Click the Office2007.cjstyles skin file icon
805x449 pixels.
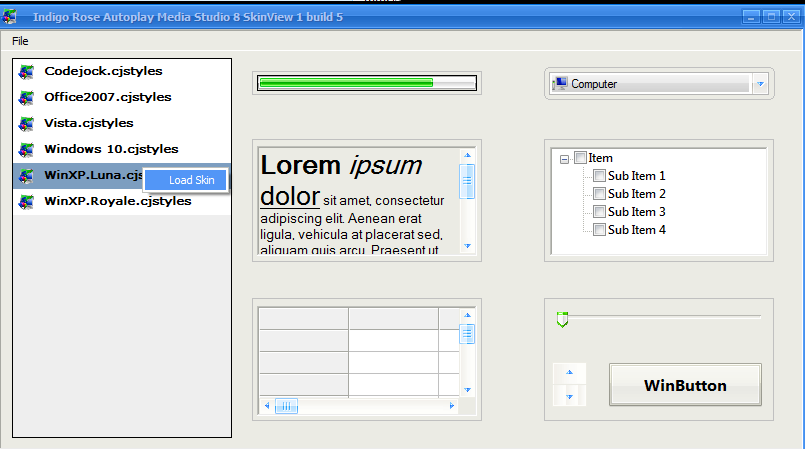coord(26,97)
